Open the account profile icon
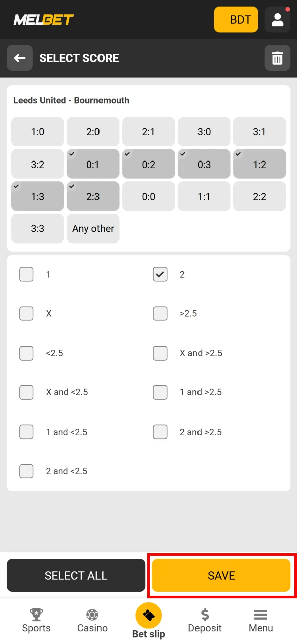 277,19
